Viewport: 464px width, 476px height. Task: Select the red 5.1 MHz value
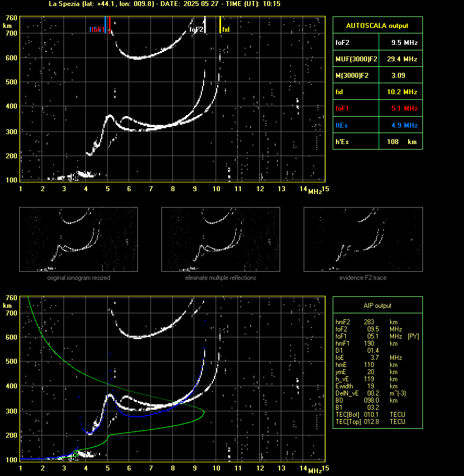tap(404, 108)
